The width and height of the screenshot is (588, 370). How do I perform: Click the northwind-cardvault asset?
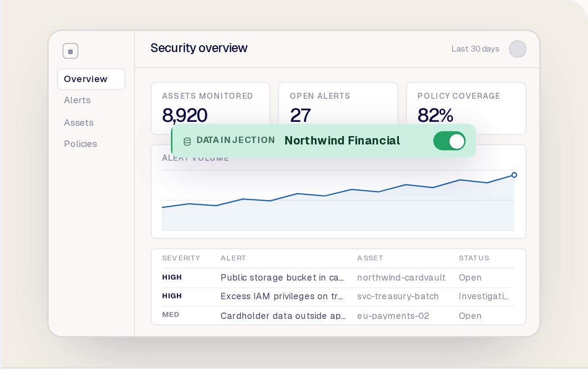[x=401, y=278]
